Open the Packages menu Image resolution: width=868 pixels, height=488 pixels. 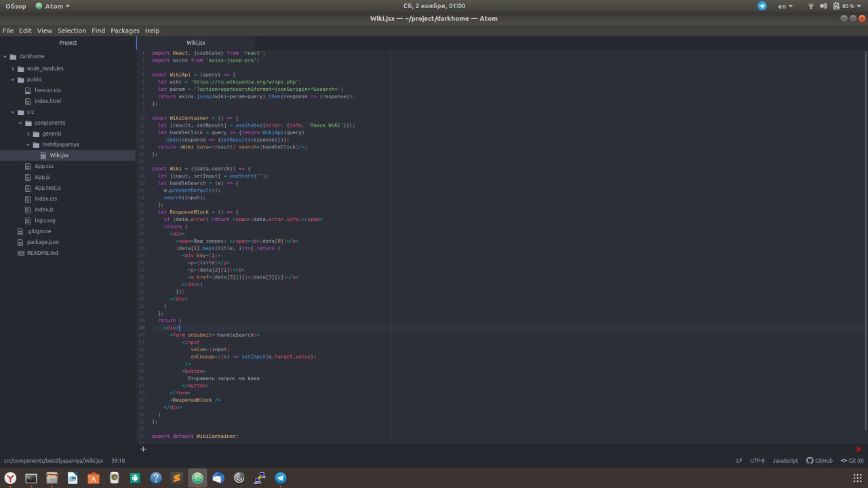pos(125,30)
